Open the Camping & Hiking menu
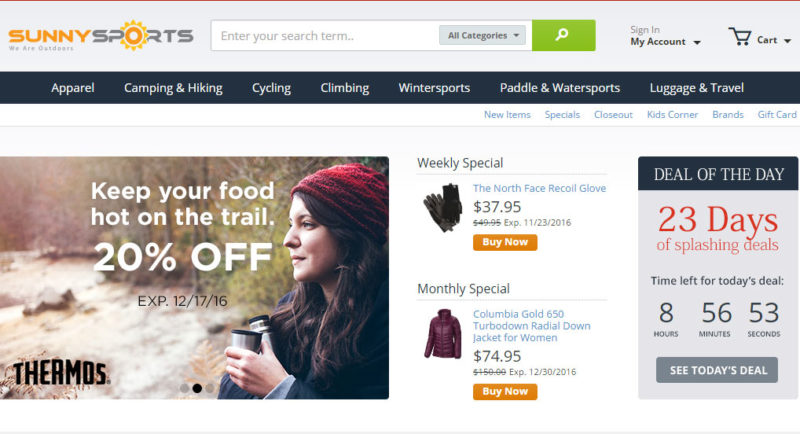Viewport: 800px width, 434px height. (x=173, y=88)
